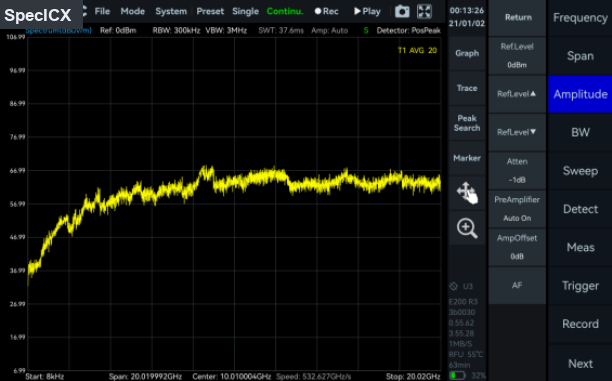Activate the zoom-in magnifier tool
612x381 pixels.
click(x=467, y=228)
